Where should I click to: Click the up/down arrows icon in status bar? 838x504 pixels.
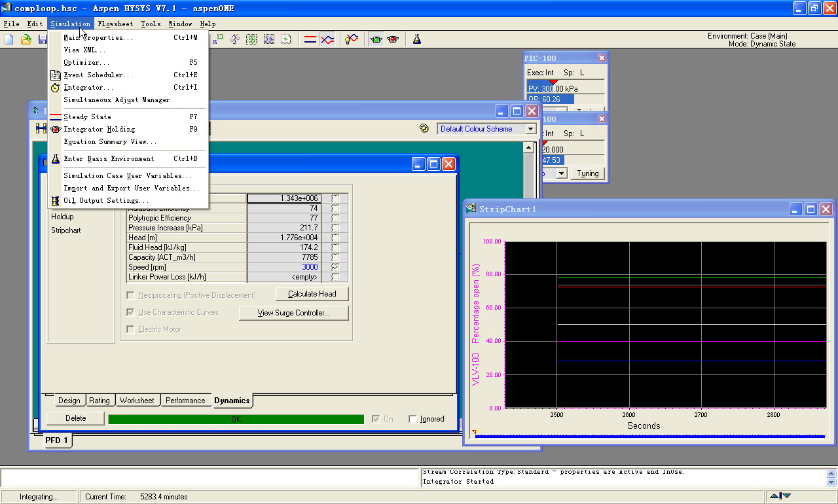click(x=780, y=497)
